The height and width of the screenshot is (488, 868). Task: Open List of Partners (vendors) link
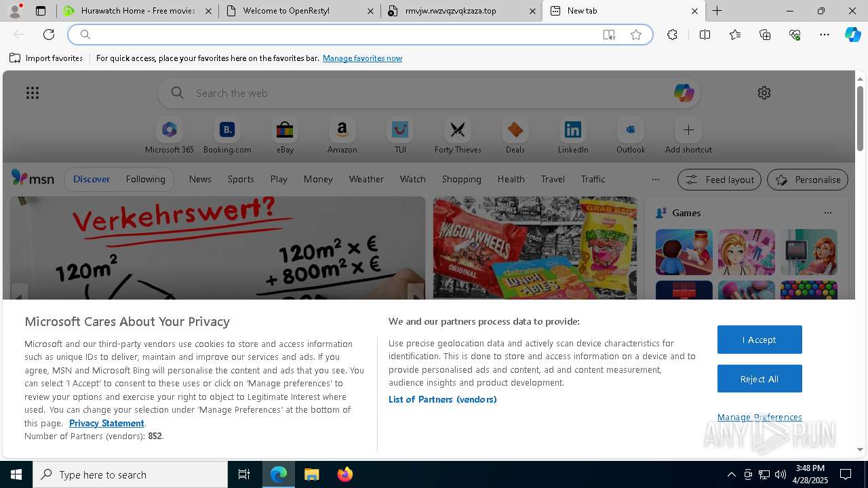(x=442, y=399)
